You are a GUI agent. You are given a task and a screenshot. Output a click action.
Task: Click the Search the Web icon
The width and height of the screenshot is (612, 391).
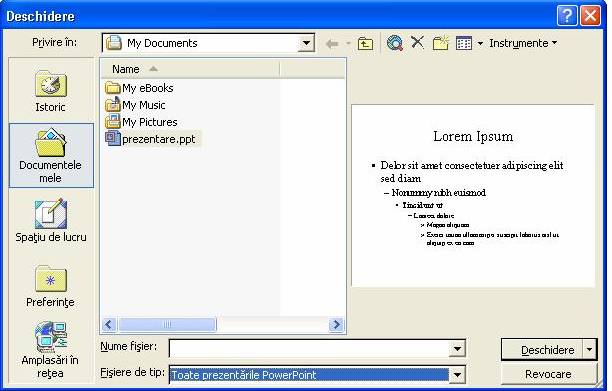click(395, 43)
